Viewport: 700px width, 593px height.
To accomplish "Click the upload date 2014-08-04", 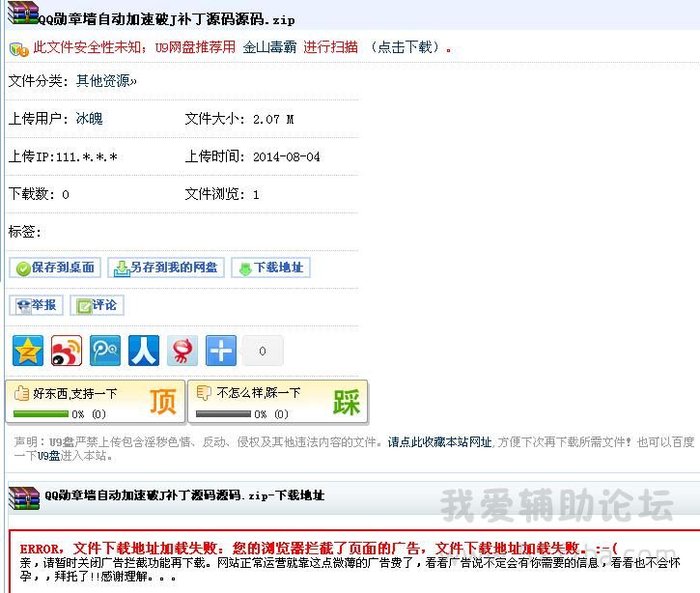I will tap(287, 156).
